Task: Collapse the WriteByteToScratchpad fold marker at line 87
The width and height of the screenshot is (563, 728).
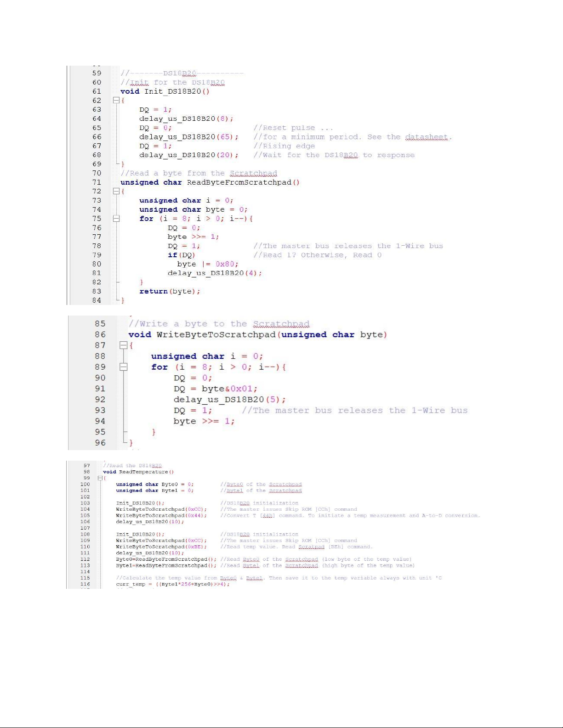Action: coord(123,345)
